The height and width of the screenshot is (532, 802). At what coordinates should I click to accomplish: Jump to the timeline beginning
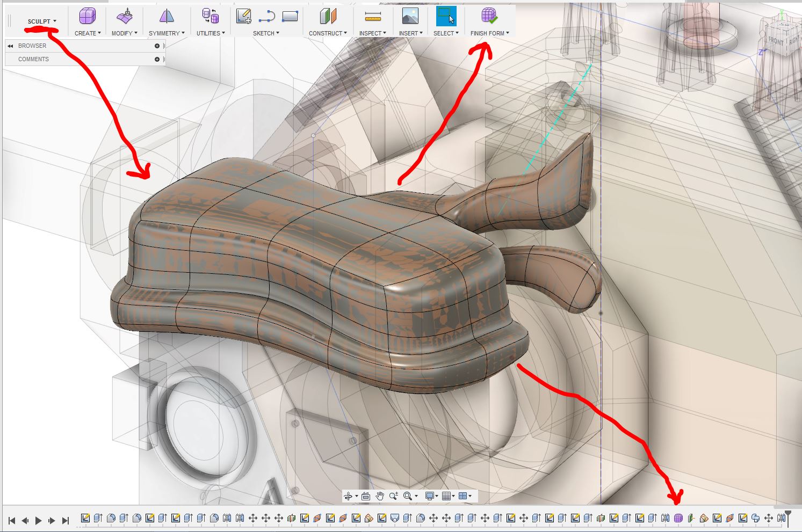pos(12,520)
